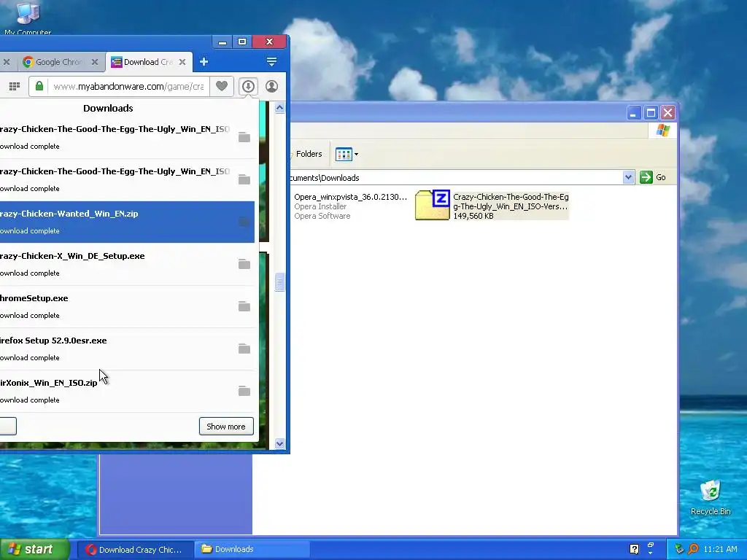Open the Windows Start menu
747x560 pixels.
(35, 549)
